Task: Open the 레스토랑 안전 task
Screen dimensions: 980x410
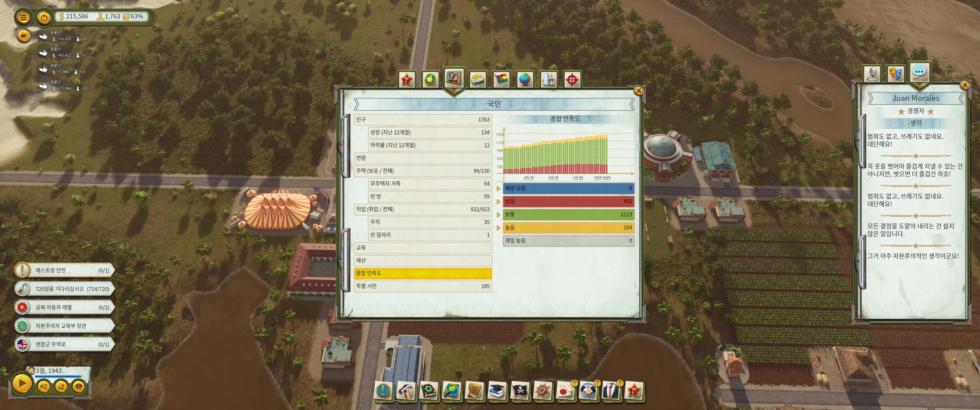Action: (65, 270)
